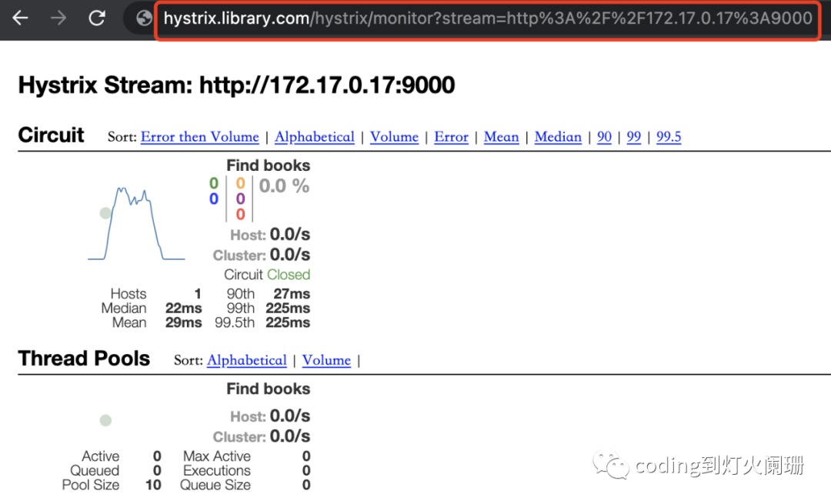Sort circuits by Mean
The image size is (831, 504).
[502, 137]
